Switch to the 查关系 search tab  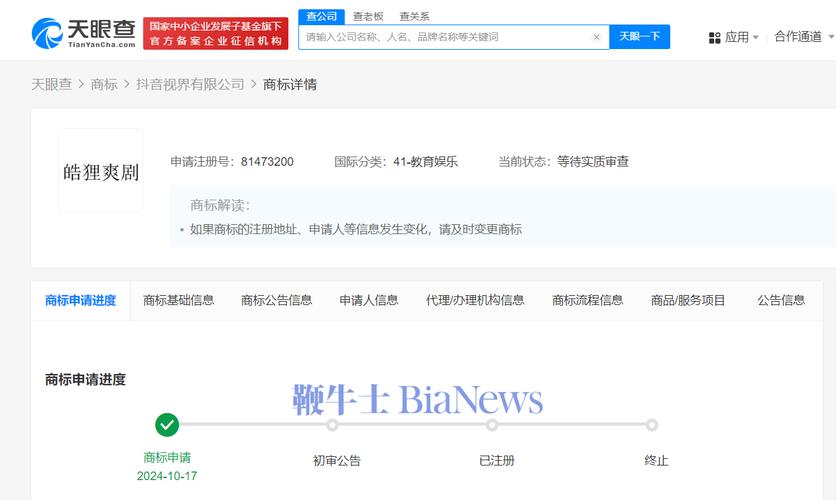point(414,17)
